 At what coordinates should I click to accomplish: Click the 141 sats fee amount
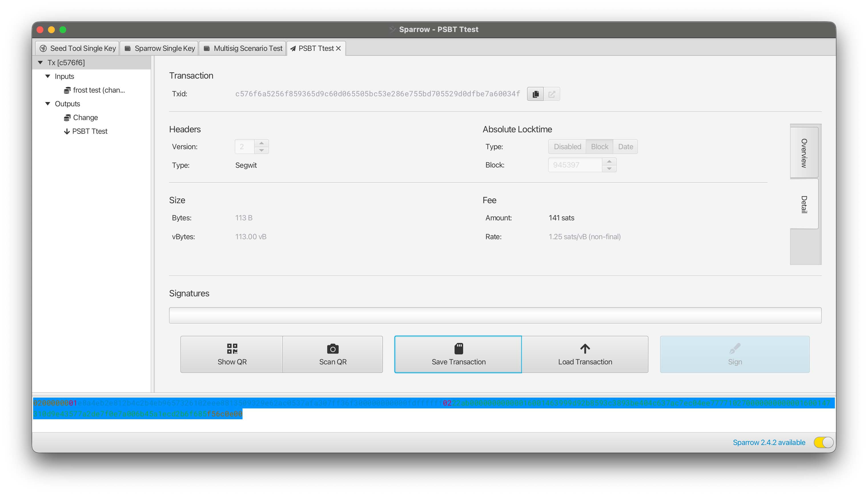pyautogui.click(x=561, y=218)
